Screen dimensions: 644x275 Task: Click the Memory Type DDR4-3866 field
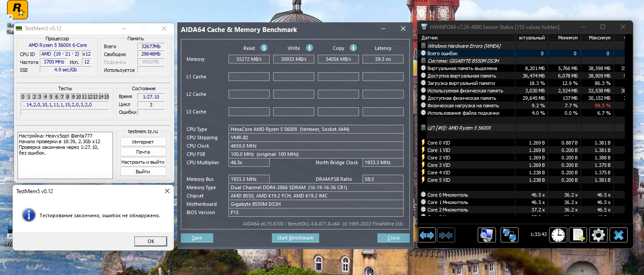point(316,187)
